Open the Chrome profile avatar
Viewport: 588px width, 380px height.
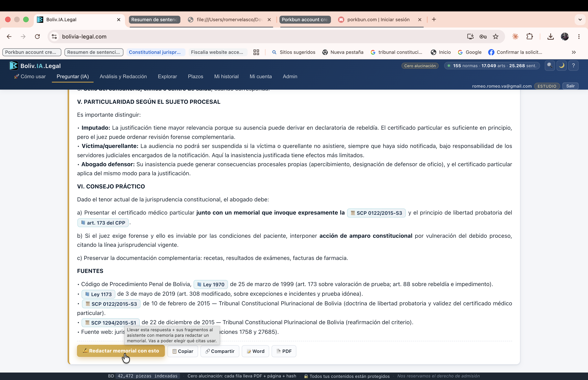click(565, 37)
